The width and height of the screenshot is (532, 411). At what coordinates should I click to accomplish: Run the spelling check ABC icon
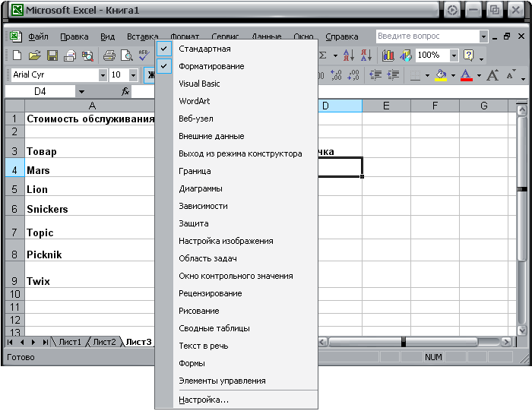144,55
